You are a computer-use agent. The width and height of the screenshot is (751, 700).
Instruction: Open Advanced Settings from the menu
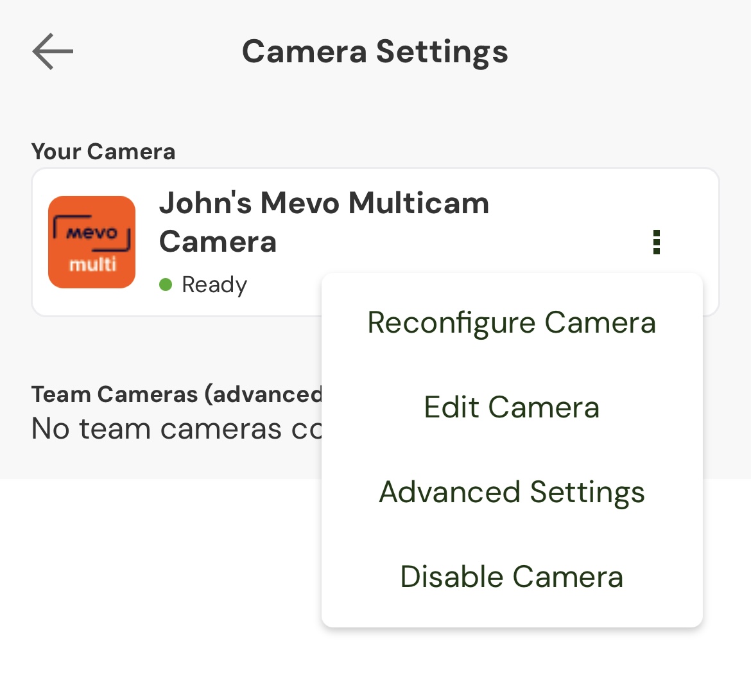point(512,492)
